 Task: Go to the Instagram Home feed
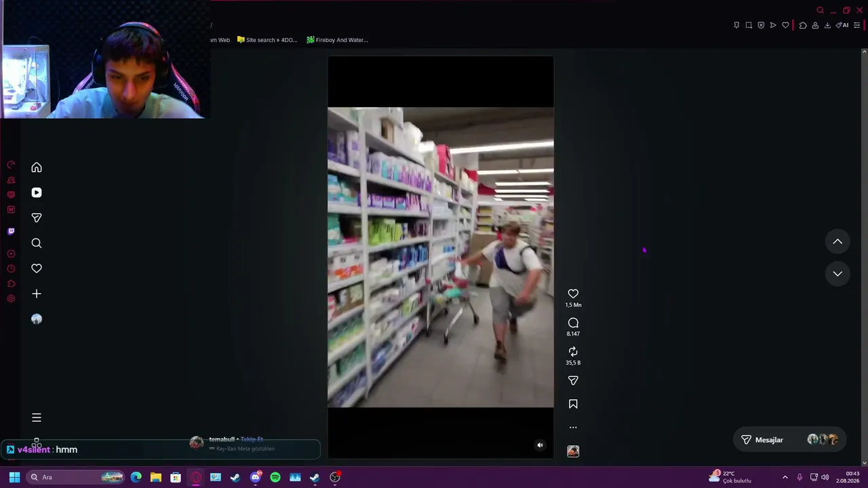(x=37, y=167)
